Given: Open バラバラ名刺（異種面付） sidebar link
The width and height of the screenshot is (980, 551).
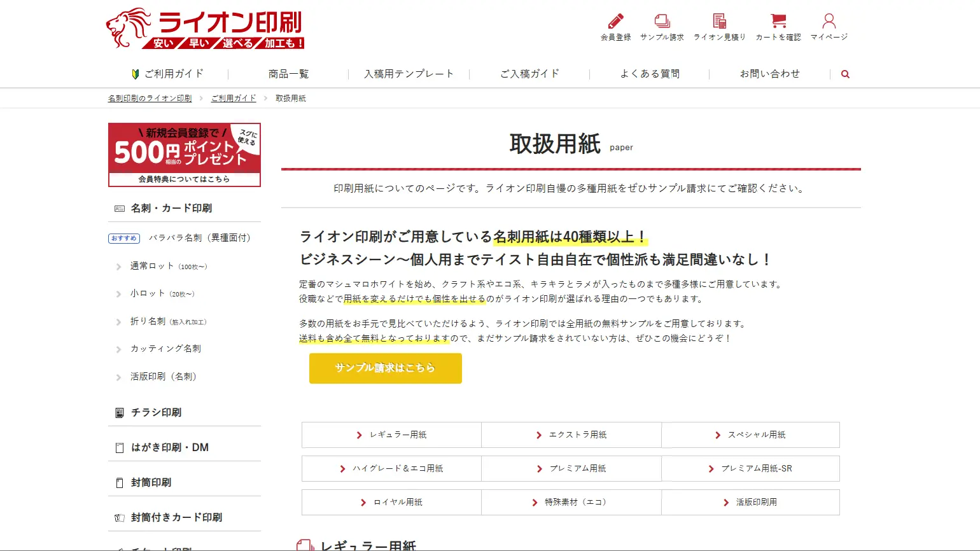Looking at the screenshot, I should coord(200,238).
